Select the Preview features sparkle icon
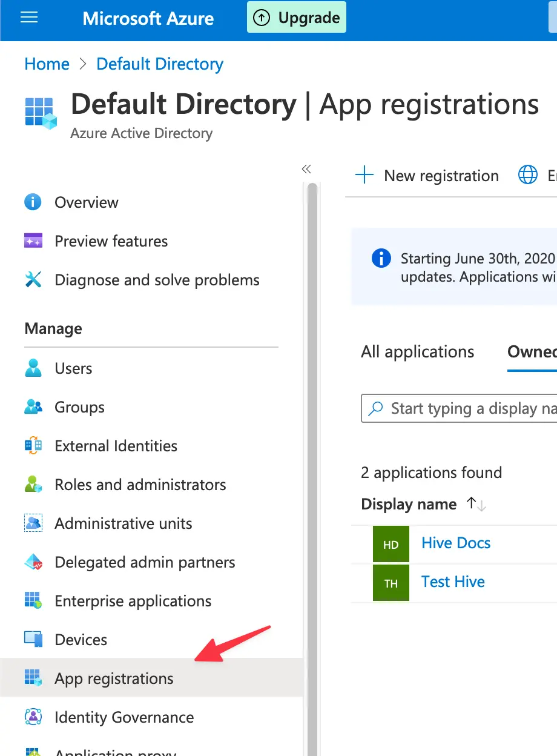 pyautogui.click(x=33, y=241)
